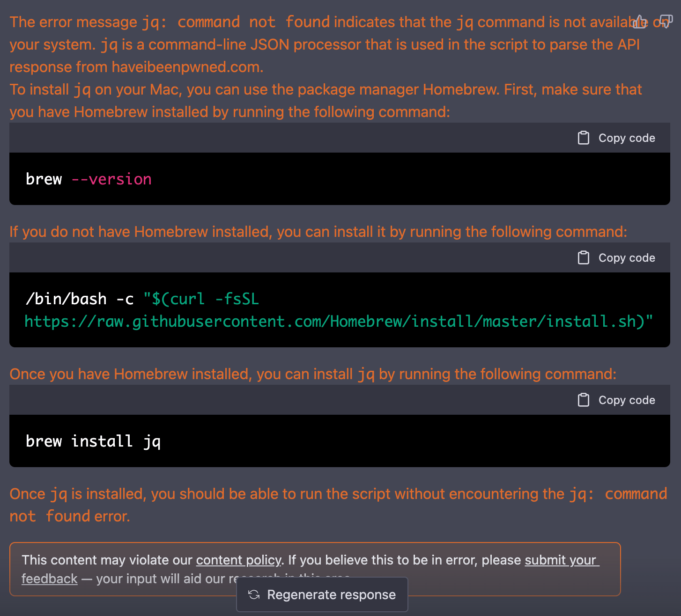This screenshot has width=681, height=616.
Task: Click the brew --version command text
Action: [x=89, y=179]
